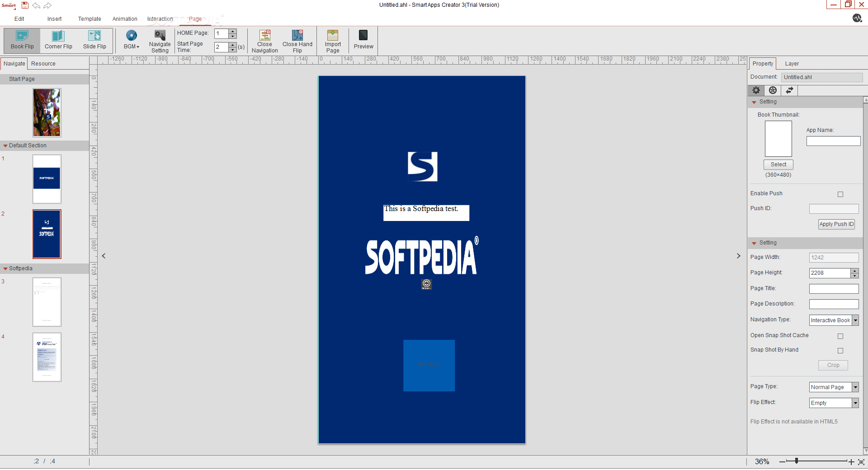
Task: Select page 3 thumbnail
Action: click(x=47, y=302)
